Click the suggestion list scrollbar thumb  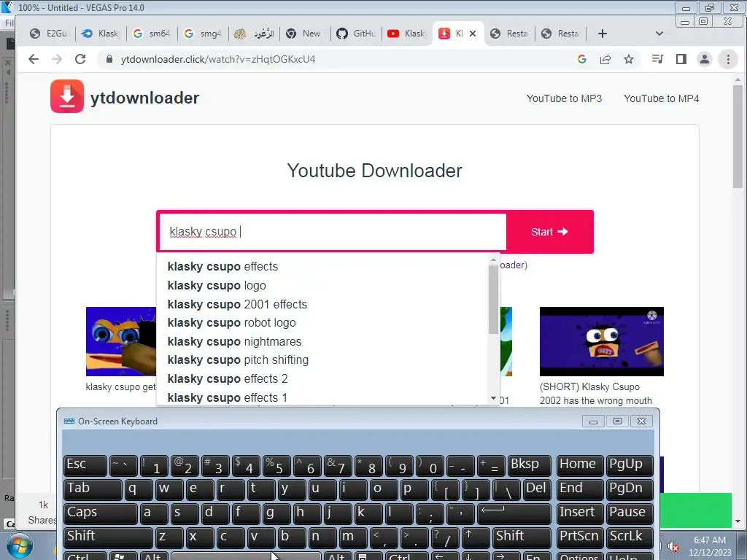[x=494, y=299]
